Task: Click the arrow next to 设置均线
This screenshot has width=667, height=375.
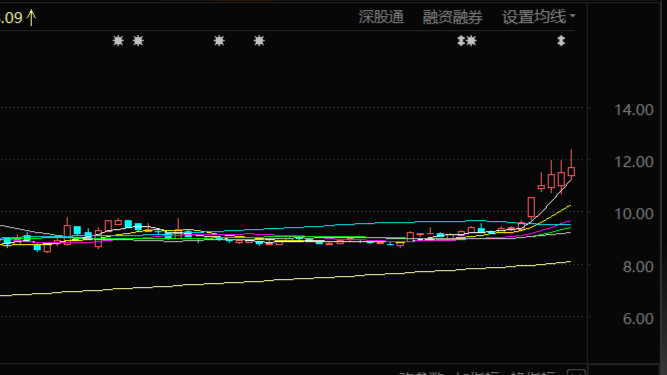Action: [x=572, y=16]
